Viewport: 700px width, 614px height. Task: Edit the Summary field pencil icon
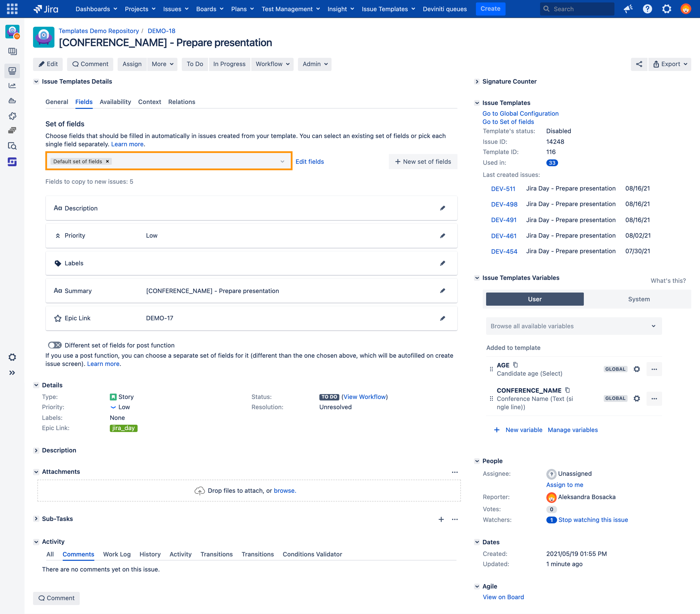pos(443,291)
